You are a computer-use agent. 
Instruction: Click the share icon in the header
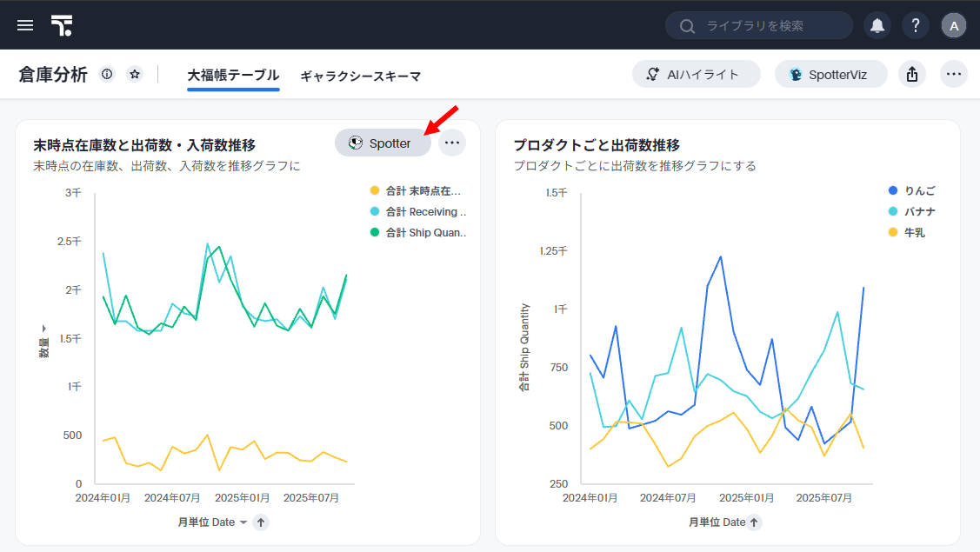click(x=912, y=75)
